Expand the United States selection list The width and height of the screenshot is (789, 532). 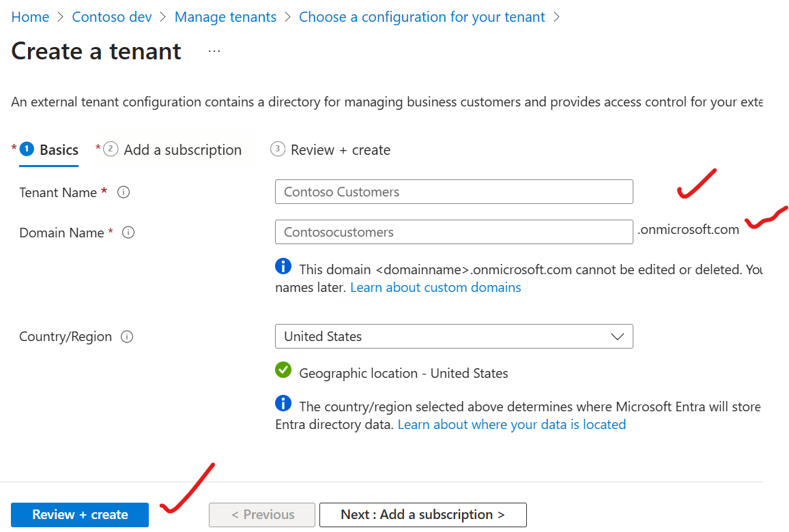pos(618,336)
